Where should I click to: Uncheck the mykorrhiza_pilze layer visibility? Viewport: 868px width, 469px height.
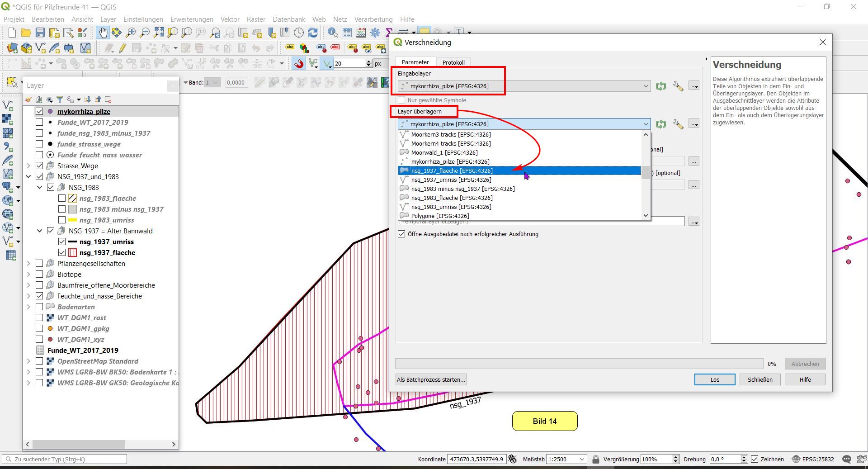(x=39, y=111)
